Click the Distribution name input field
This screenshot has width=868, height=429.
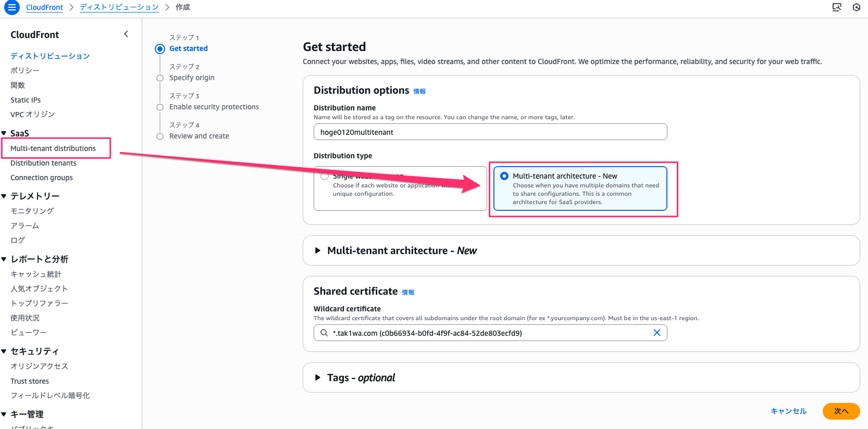(x=490, y=132)
